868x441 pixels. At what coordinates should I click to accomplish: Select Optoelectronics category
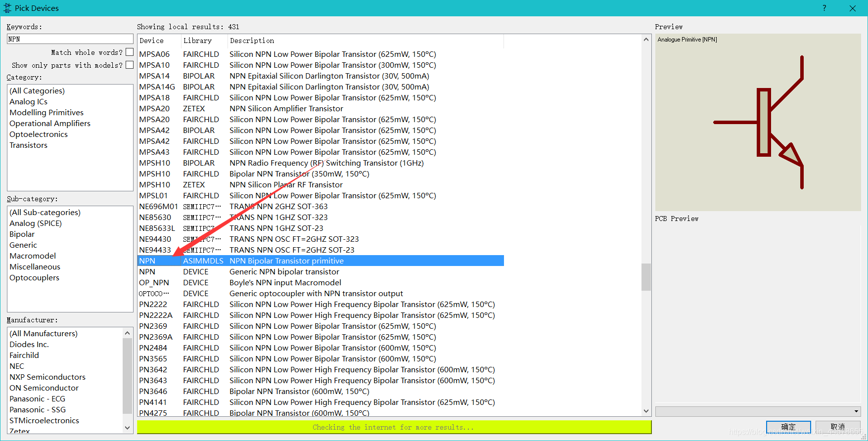click(39, 134)
